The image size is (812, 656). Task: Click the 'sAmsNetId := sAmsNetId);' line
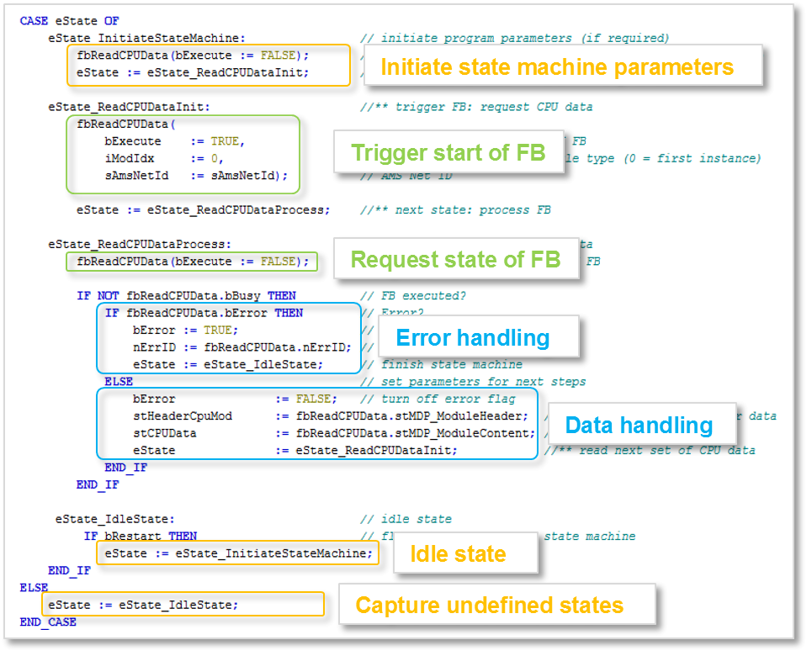pos(196,176)
